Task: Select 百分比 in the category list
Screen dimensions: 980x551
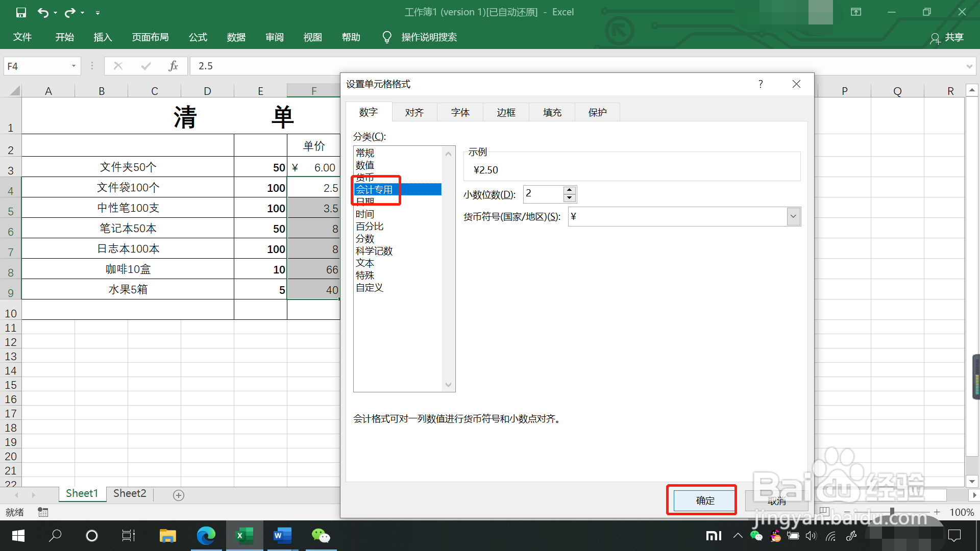Action: tap(370, 226)
